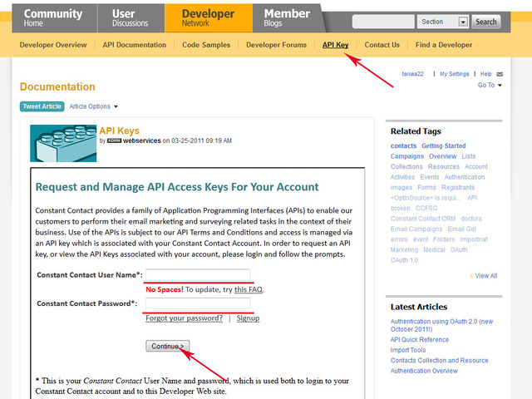Select the Developer Network tab
Screen dimensions: 532x399
(x=209, y=18)
